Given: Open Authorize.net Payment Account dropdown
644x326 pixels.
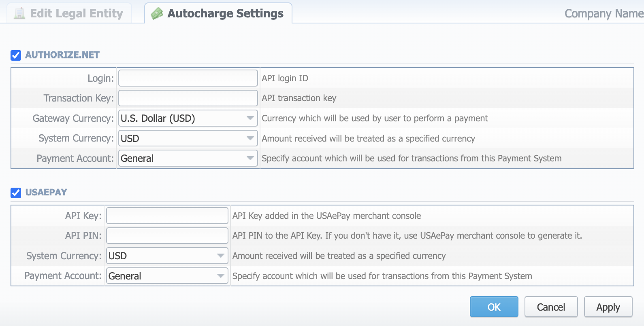Looking at the screenshot, I should (188, 158).
